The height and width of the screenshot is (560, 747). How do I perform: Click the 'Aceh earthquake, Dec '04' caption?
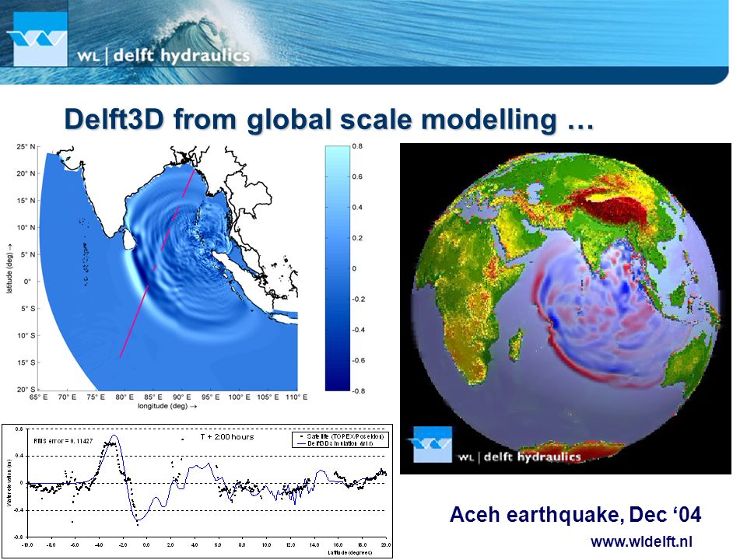click(576, 515)
